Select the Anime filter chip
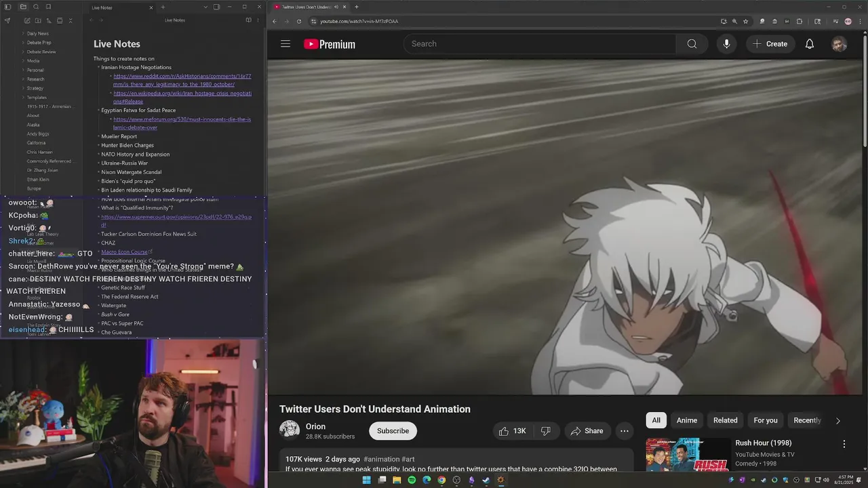Screen dimensions: 868x488 coord(687,420)
